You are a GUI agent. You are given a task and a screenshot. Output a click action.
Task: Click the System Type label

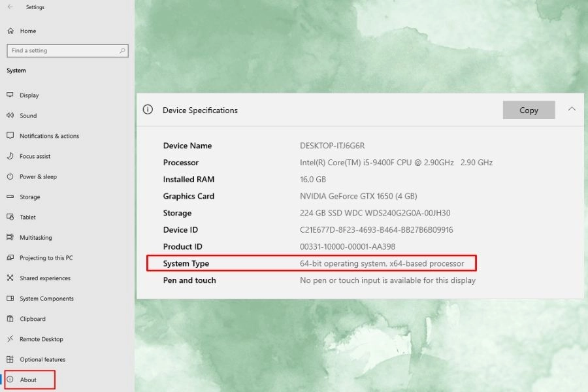click(186, 263)
